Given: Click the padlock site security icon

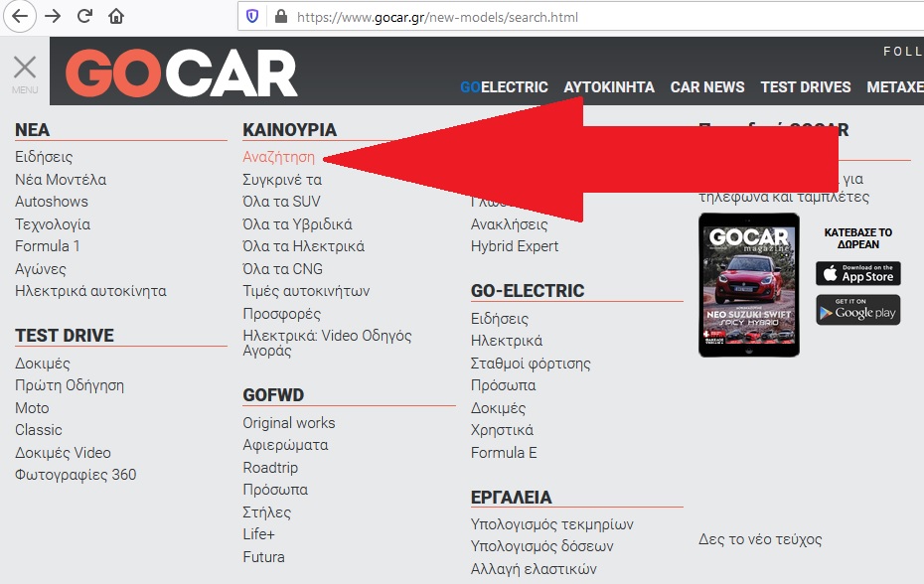Looking at the screenshot, I should pos(279,17).
